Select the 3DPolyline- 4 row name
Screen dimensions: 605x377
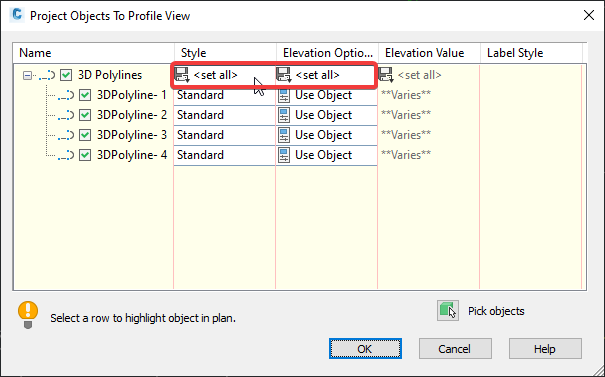pos(132,155)
